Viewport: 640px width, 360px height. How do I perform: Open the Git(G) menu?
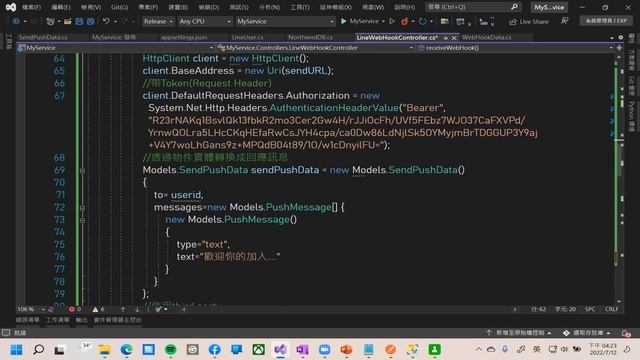coord(119,7)
